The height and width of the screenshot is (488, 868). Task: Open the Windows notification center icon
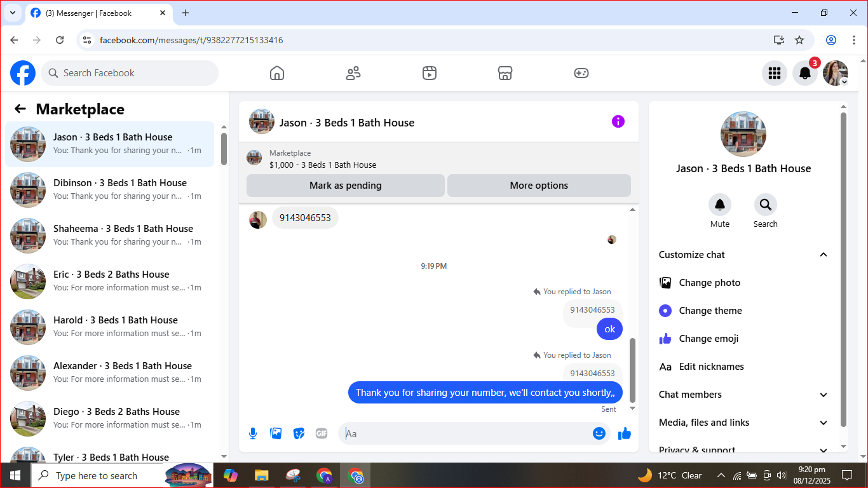[847, 475]
